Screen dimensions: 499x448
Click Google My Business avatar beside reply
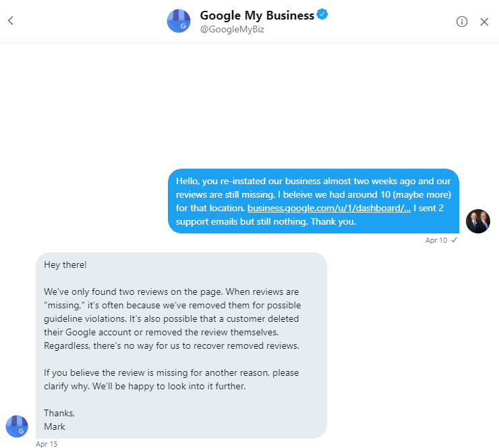point(17,426)
